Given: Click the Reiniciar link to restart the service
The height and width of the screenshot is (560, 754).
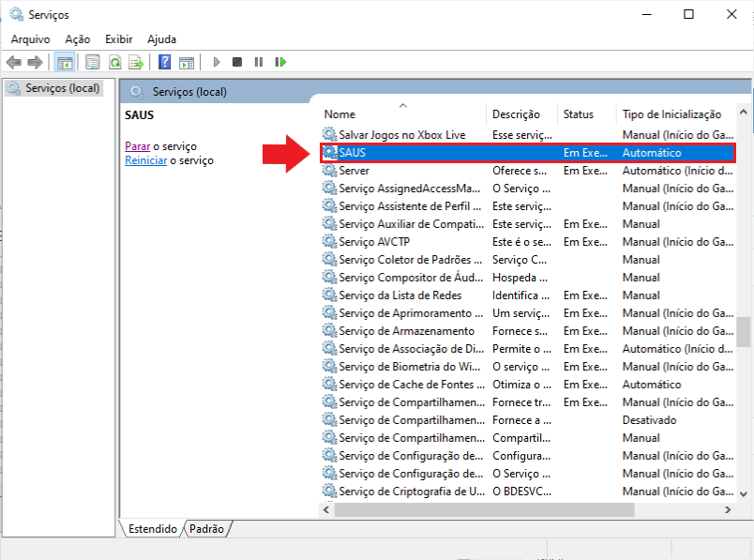Looking at the screenshot, I should 145,160.
